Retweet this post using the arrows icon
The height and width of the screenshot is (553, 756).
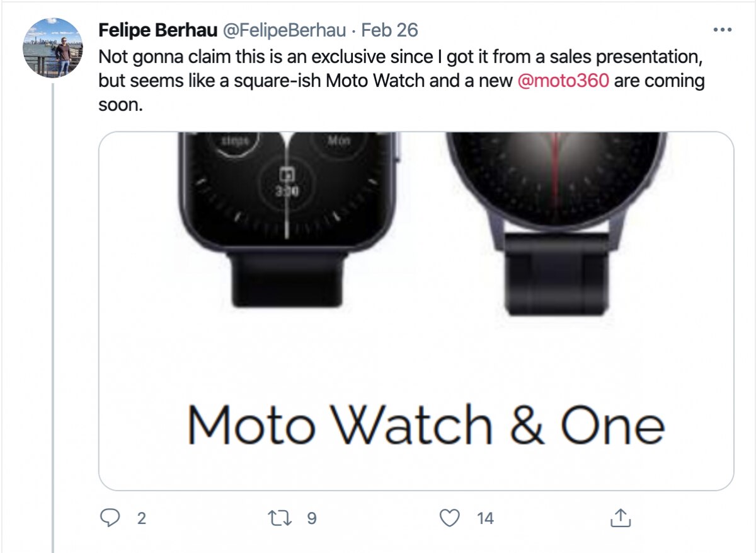coord(277,518)
